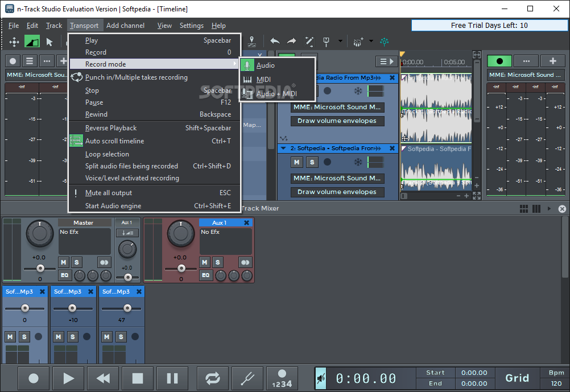
Task: Open MME: Microsoft Sound dropdown above right meter
Action: pyautogui.click(x=526, y=75)
